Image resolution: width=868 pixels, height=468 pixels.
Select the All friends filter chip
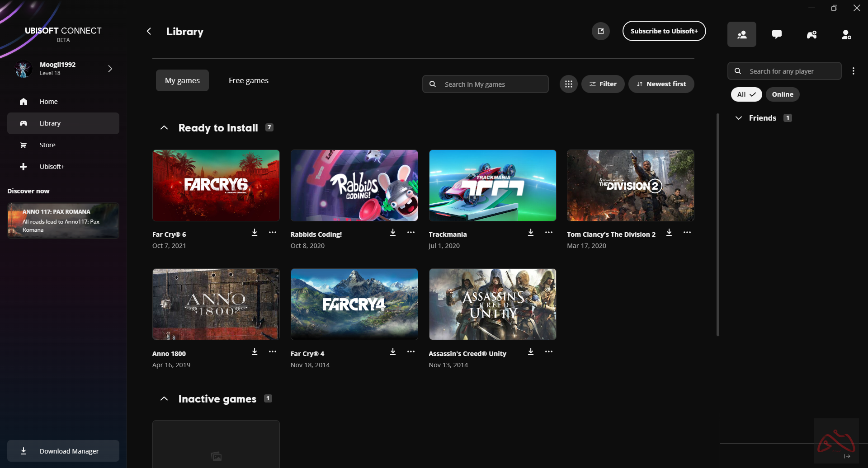click(746, 94)
